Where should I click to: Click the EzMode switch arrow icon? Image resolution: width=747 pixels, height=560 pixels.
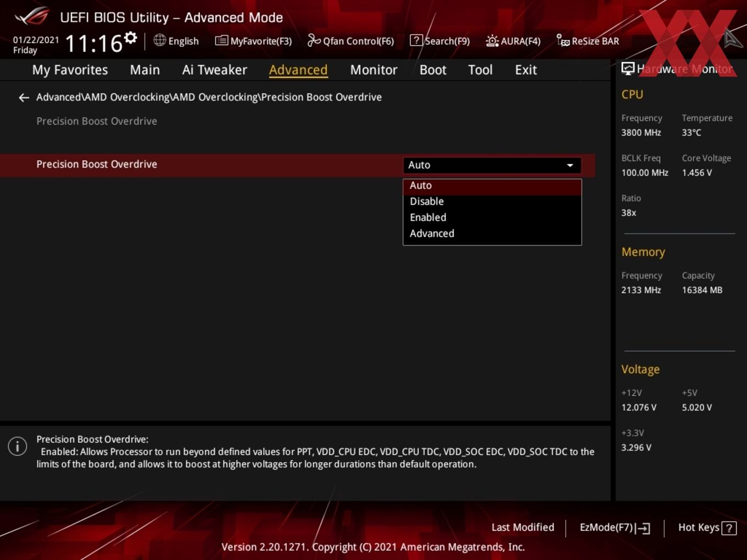click(x=643, y=528)
